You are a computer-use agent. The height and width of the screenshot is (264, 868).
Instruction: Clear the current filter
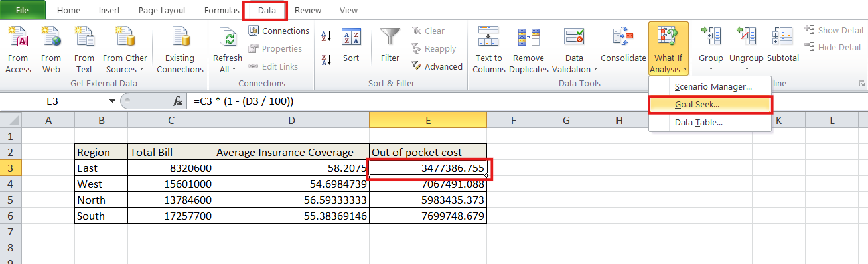pos(428,31)
